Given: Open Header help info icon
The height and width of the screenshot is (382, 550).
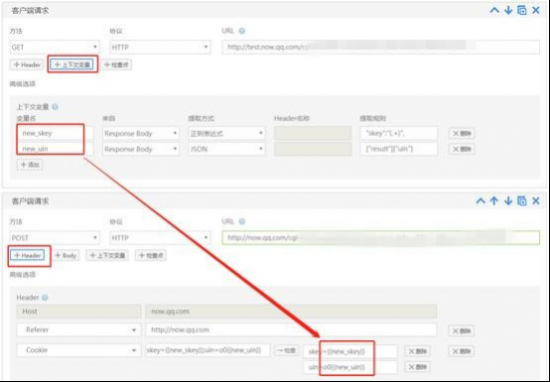Looking at the screenshot, I should tap(45, 298).
